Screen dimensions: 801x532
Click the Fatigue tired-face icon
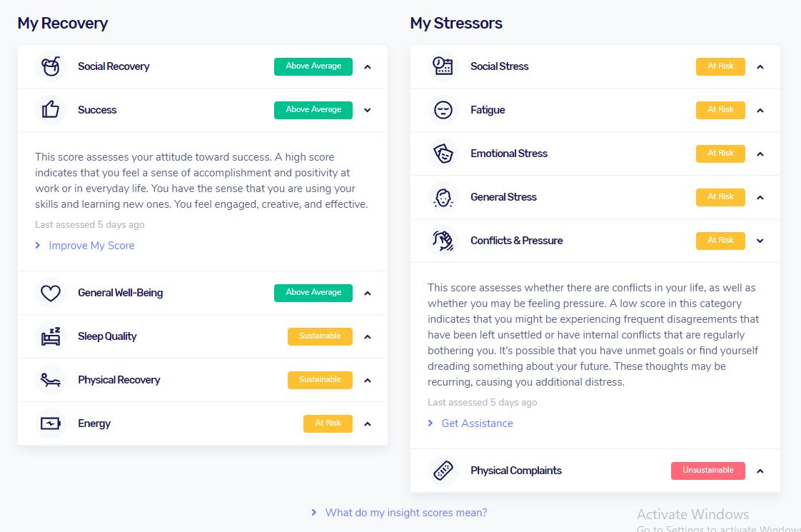point(443,110)
